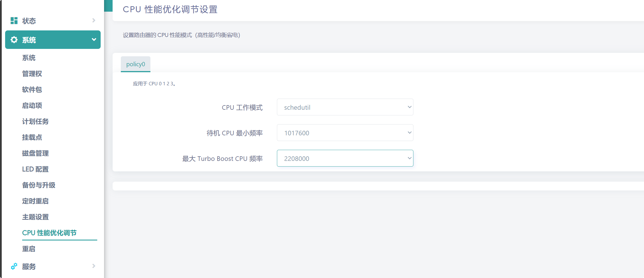This screenshot has width=644, height=278.
Task: Open the CPU 工作模式 schedutil dropdown
Action: (x=345, y=107)
